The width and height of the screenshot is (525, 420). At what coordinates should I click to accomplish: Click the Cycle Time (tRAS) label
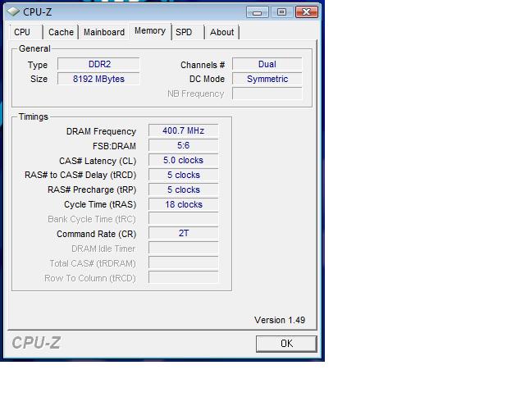coord(100,204)
